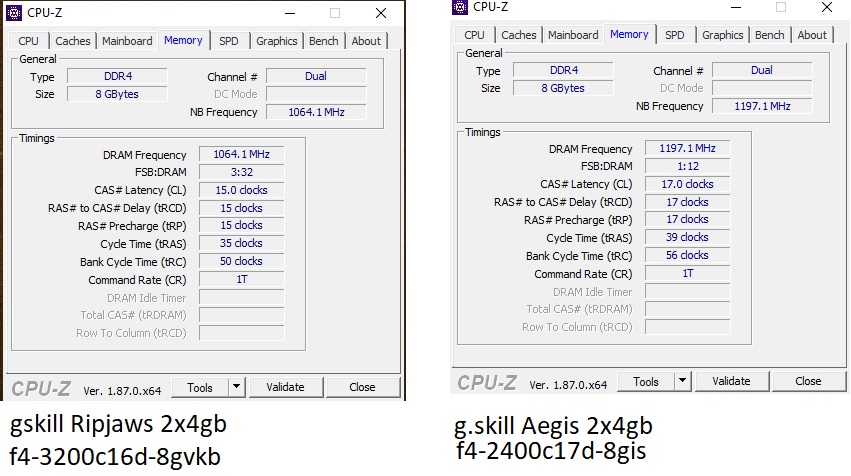Switch to Caches tab in right window
Viewport: 851px width, 476px height.
tap(518, 35)
